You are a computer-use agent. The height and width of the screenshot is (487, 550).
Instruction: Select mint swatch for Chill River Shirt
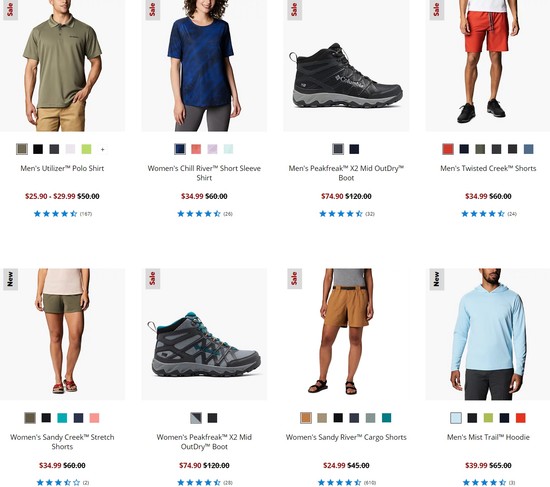pos(228,149)
